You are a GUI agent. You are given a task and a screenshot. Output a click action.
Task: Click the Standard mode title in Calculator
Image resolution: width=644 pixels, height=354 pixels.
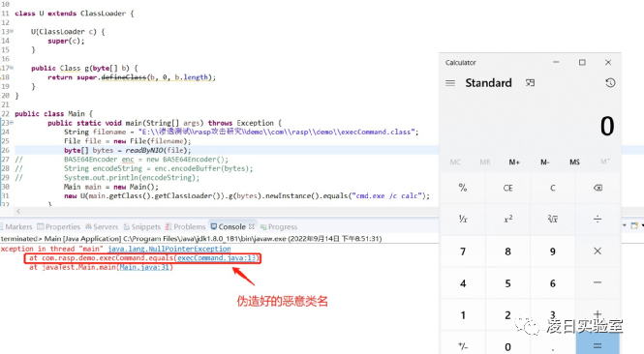pos(488,83)
